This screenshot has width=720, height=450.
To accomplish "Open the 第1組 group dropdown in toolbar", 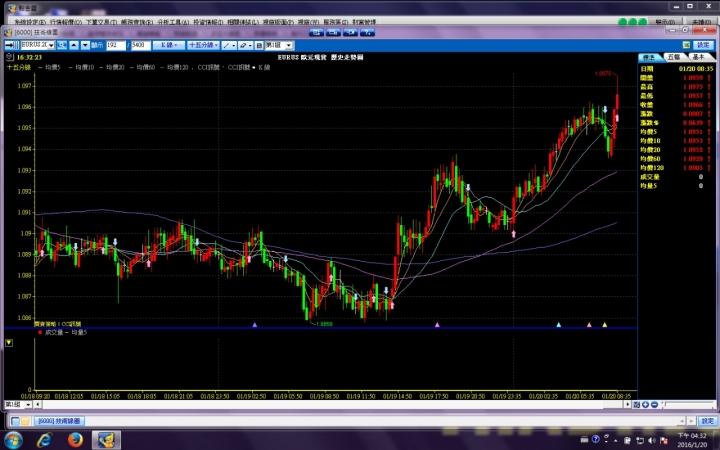I will point(289,45).
